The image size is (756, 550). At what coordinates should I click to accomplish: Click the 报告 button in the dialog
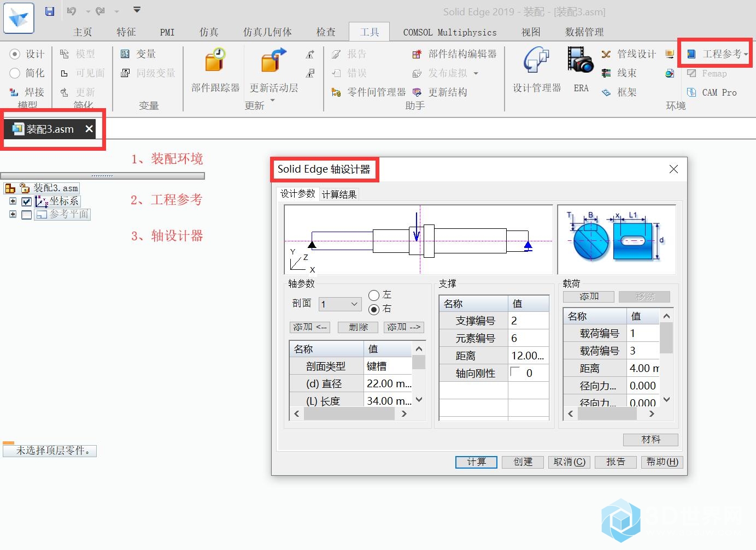[x=616, y=462]
